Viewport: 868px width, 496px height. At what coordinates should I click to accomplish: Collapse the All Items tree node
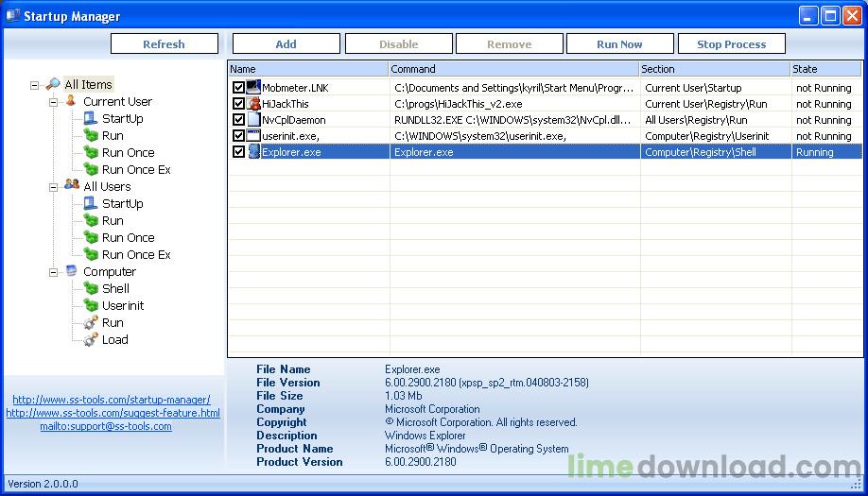[x=35, y=85]
